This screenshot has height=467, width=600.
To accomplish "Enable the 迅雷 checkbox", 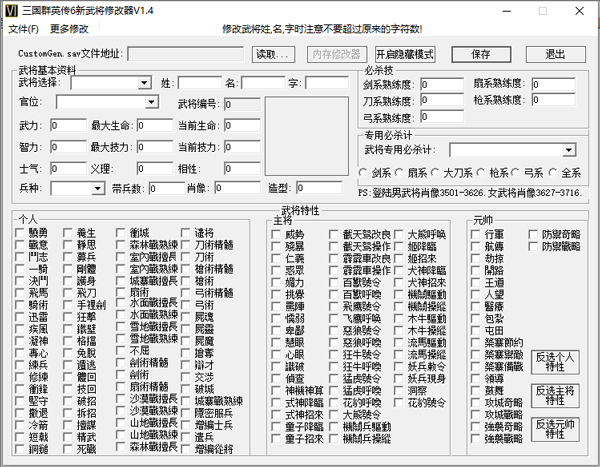I will click(x=20, y=317).
